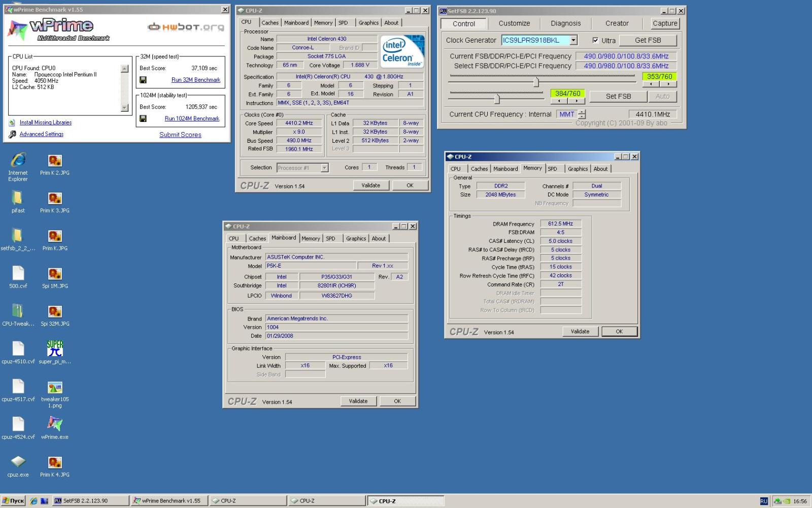Image resolution: width=812 pixels, height=508 pixels.
Task: Click the upper FSB slider thumb in SetFSB
Action: point(536,81)
